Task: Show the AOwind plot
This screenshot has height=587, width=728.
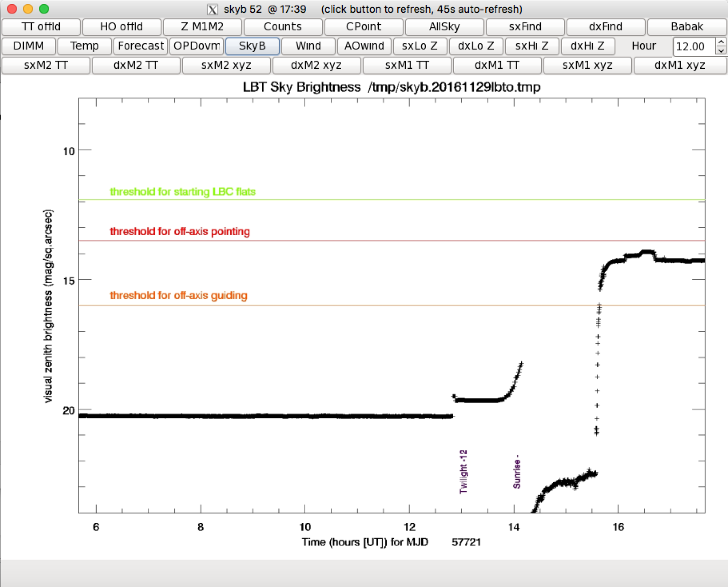Action: click(x=364, y=46)
